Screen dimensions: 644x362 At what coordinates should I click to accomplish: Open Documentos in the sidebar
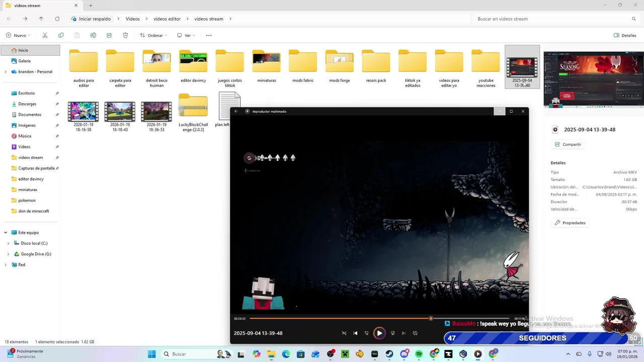pos(30,115)
